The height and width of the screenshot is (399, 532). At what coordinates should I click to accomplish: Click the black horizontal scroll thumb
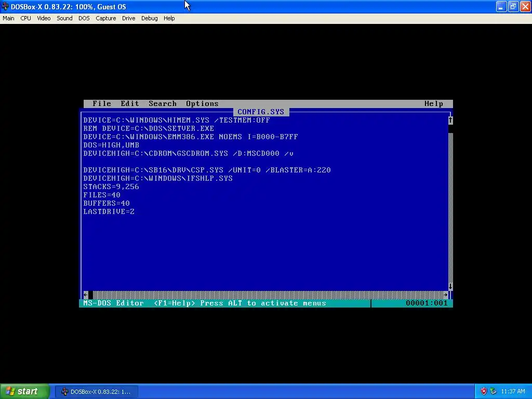[90, 295]
